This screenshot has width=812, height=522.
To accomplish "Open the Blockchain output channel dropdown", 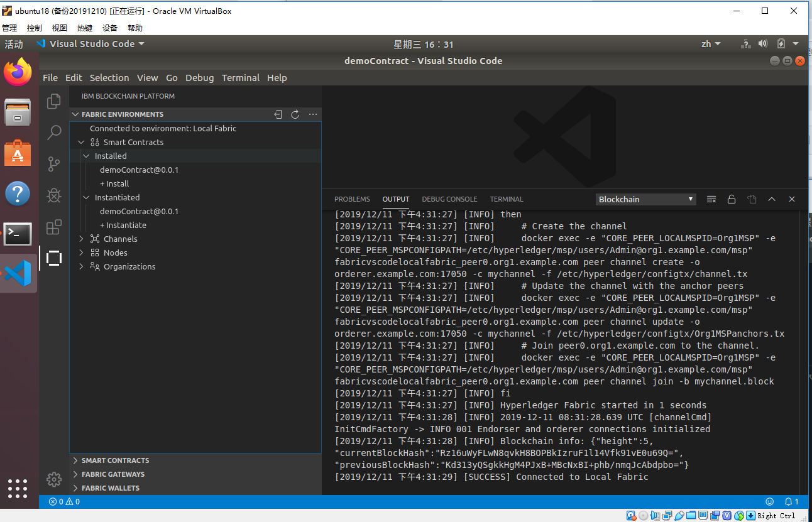I will point(645,198).
